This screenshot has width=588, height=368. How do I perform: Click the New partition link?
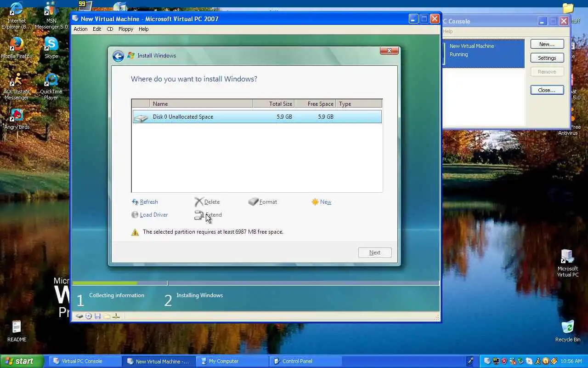(326, 202)
